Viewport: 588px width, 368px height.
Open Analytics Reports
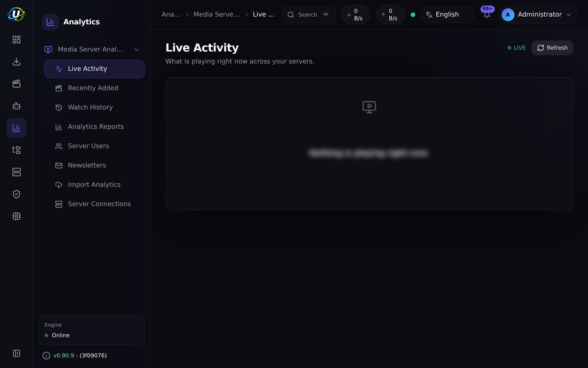pyautogui.click(x=94, y=126)
